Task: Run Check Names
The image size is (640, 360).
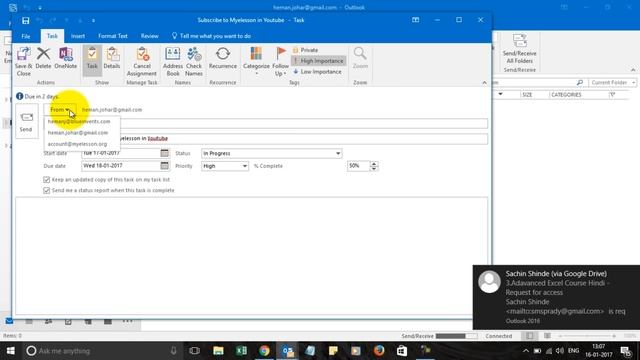Action: pos(194,61)
